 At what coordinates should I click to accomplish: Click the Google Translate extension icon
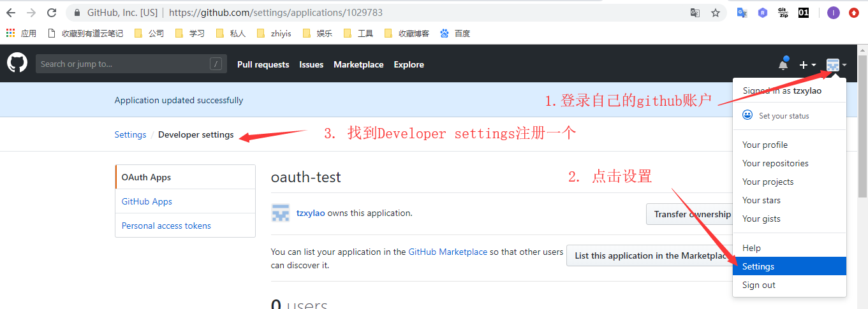(742, 13)
